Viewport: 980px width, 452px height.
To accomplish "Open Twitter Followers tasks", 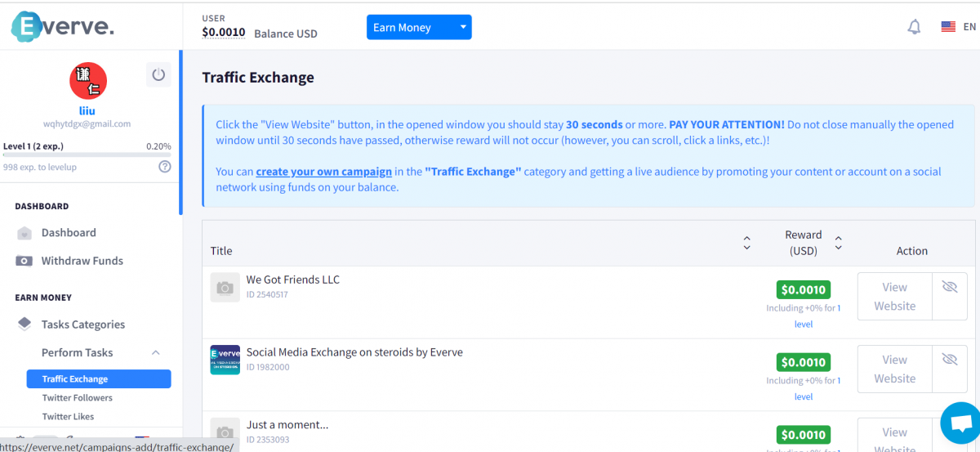I will (x=78, y=398).
